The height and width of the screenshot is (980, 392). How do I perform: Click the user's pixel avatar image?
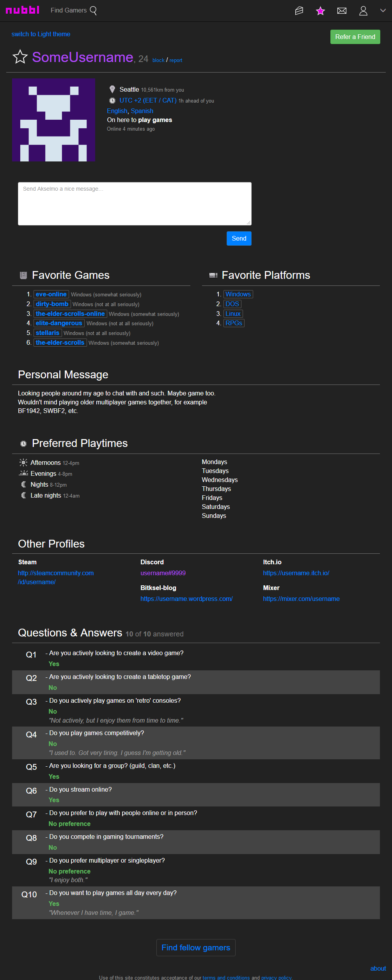(x=53, y=120)
